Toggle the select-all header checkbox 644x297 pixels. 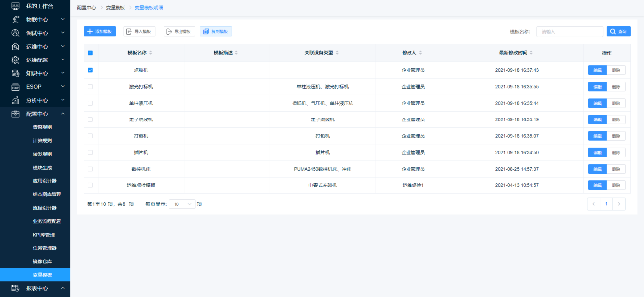pos(90,53)
